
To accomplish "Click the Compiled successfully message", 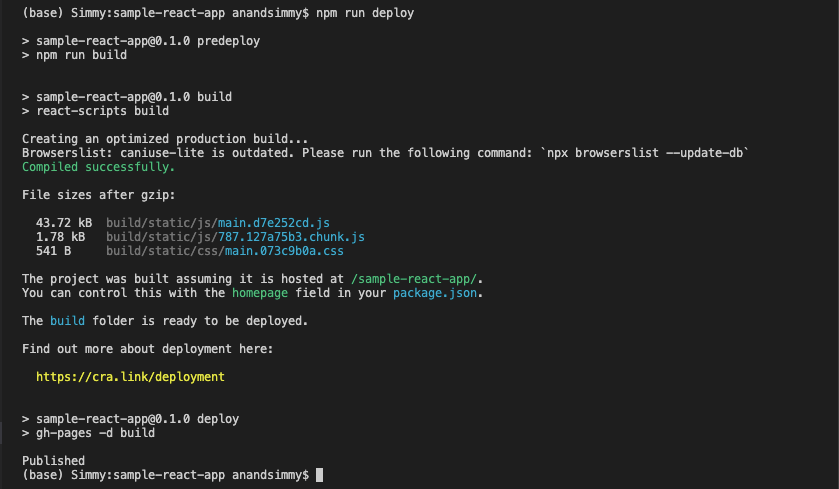I will (98, 167).
